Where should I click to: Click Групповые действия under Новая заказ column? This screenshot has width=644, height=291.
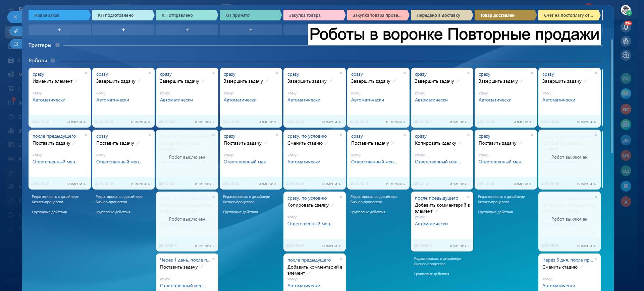point(49,212)
